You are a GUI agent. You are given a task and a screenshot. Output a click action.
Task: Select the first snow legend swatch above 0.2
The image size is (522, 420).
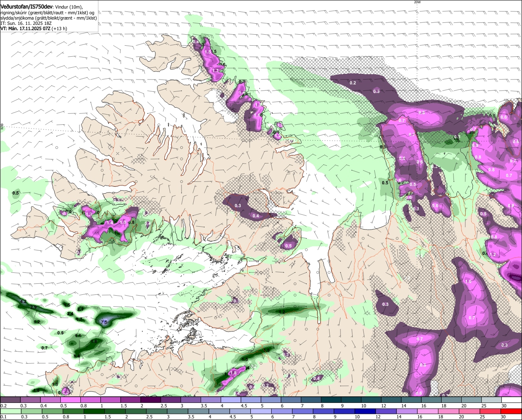pos(10,400)
